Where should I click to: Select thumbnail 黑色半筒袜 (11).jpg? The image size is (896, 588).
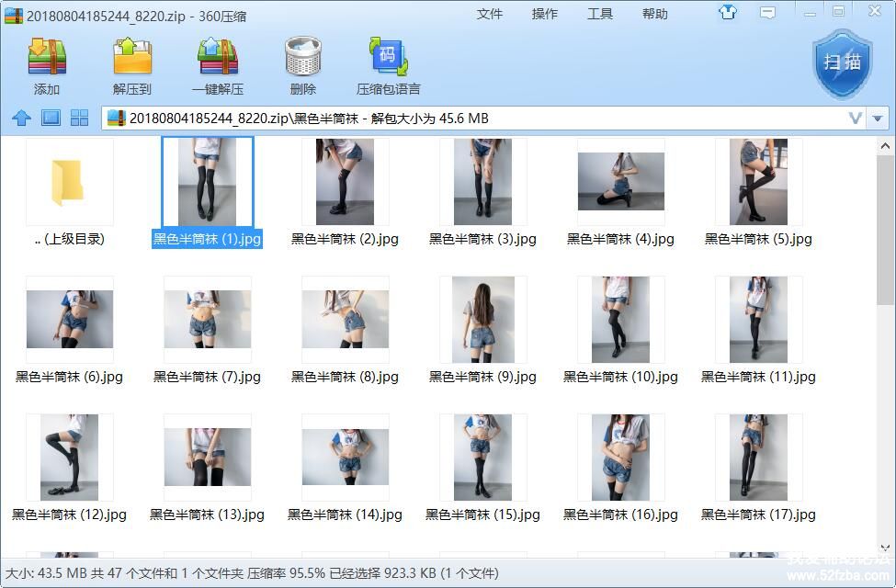pyautogui.click(x=758, y=320)
